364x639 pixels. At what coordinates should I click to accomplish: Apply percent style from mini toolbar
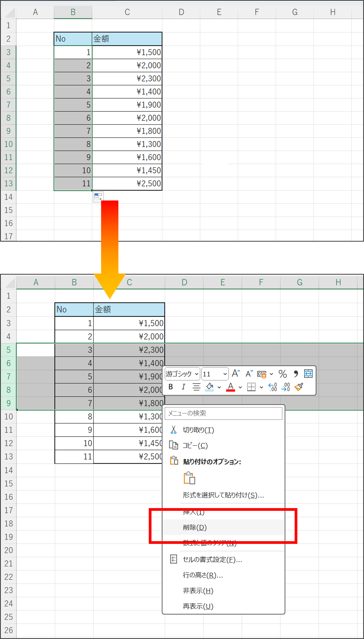pos(282,374)
